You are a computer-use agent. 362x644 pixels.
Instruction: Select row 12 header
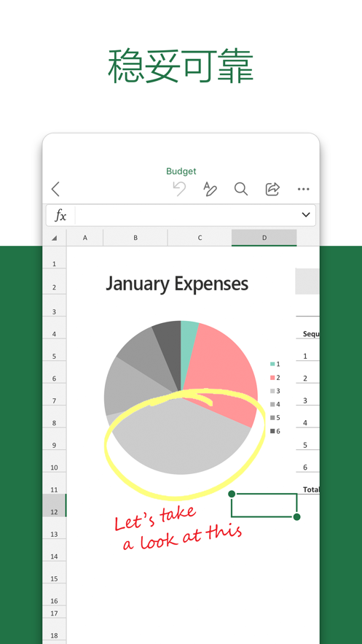(54, 505)
